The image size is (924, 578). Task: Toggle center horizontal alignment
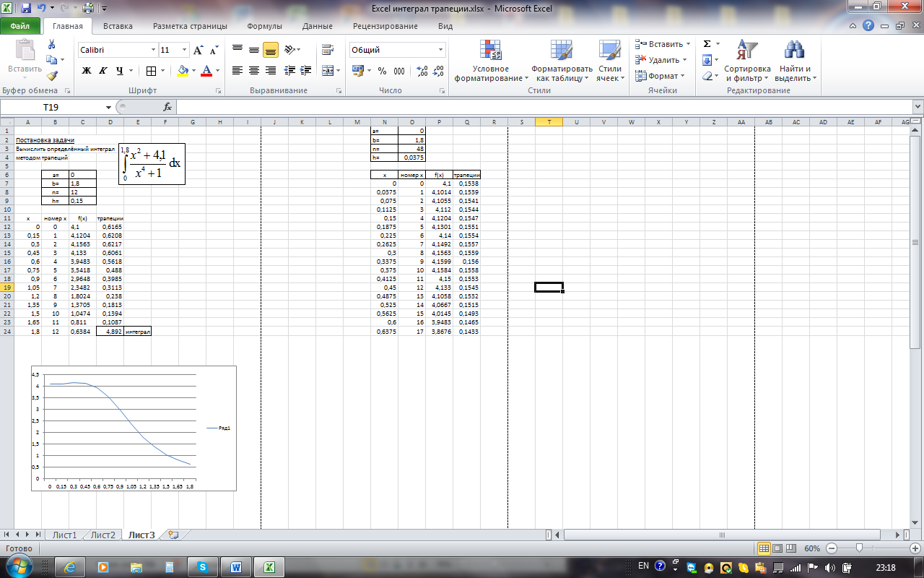point(254,71)
